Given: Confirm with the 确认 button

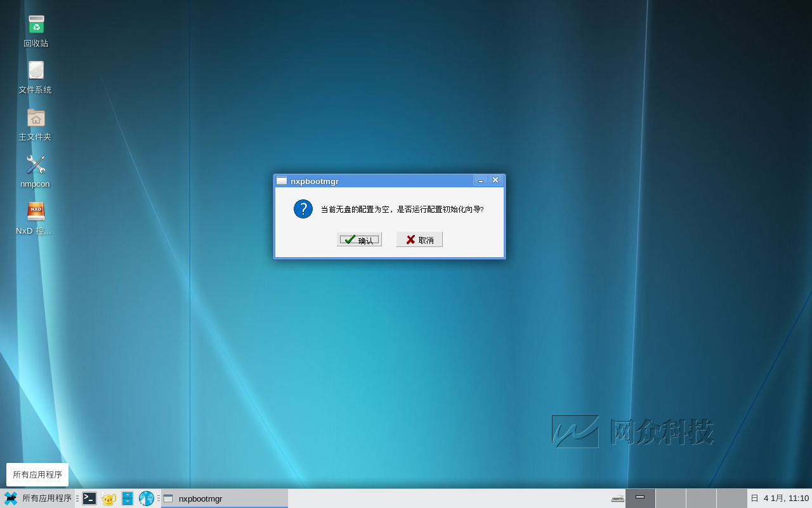Looking at the screenshot, I should [359, 239].
